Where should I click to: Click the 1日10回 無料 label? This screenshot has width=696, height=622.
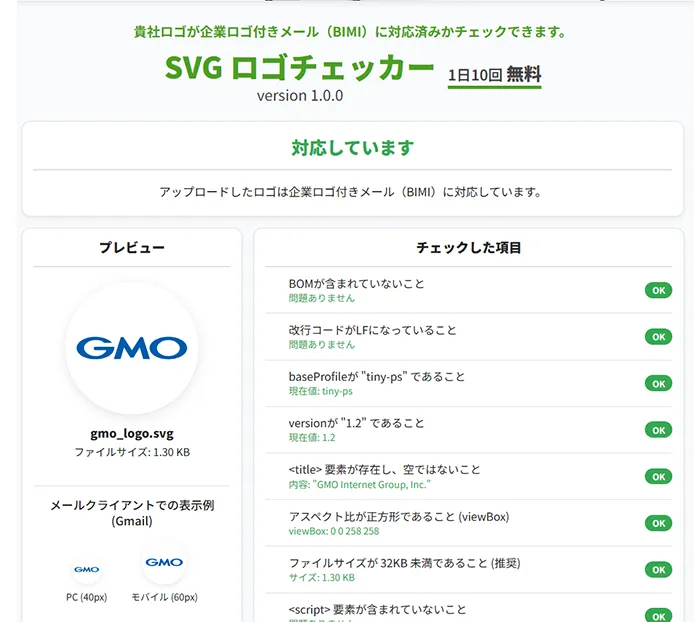494,75
